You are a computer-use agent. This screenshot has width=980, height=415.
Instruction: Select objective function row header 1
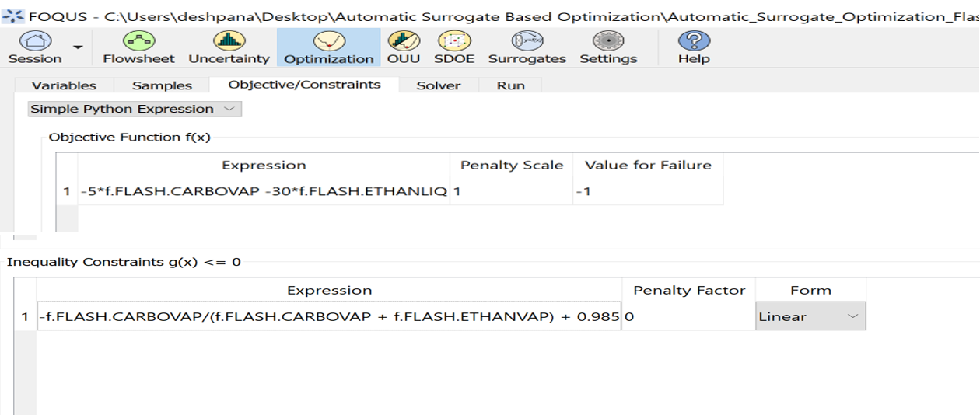click(x=67, y=190)
